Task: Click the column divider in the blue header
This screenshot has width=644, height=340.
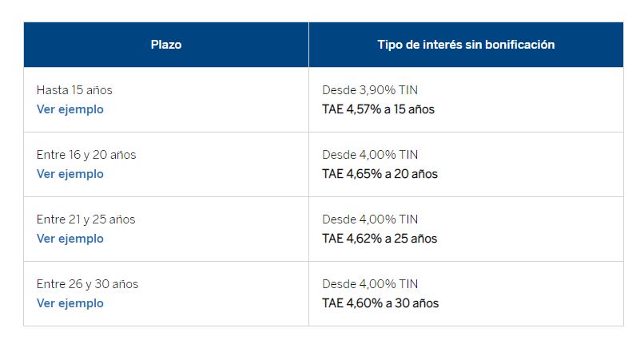Action: point(309,45)
